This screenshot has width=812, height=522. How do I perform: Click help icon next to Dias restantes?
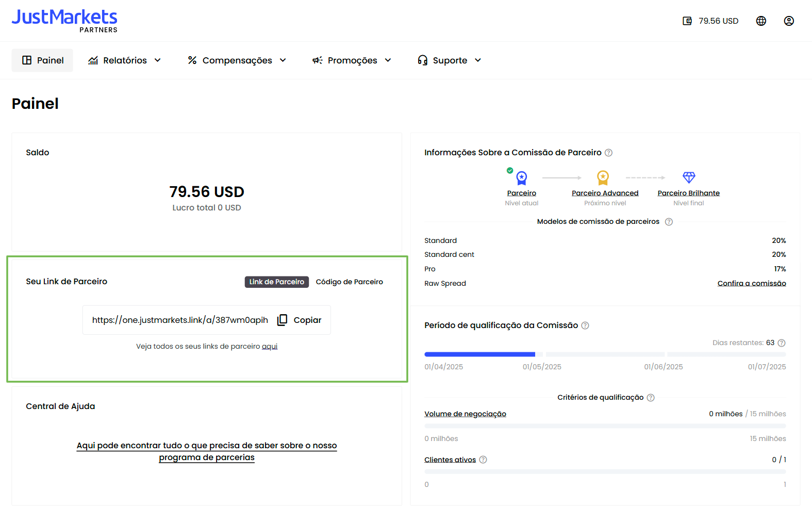coord(782,343)
